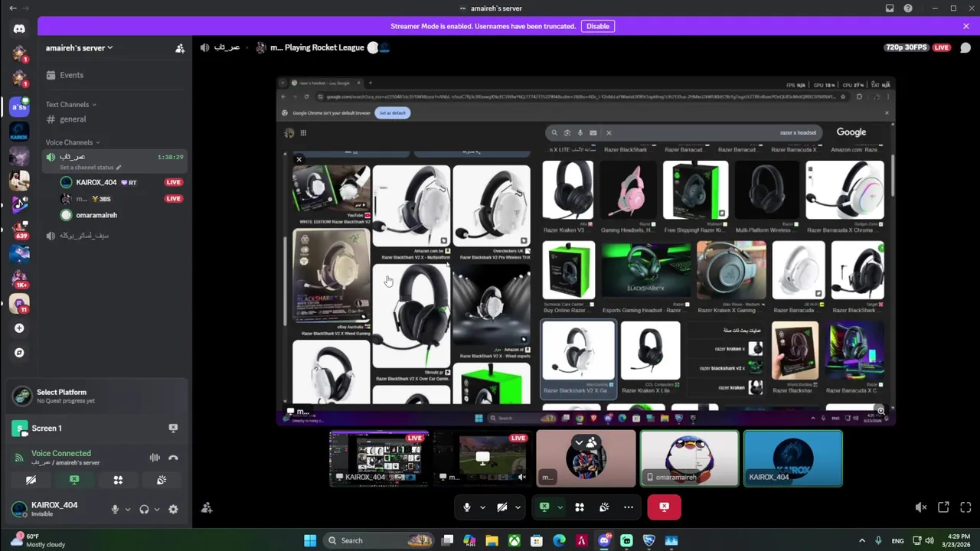This screenshot has width=980, height=551.
Task: Collapse the Text Channels category
Action: click(x=70, y=104)
